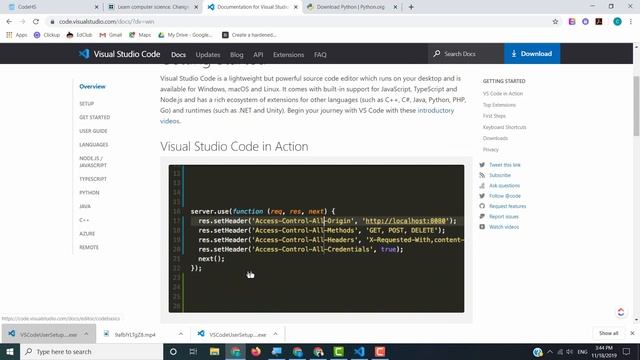Open the Clickup bookmark
Screen dimensions: 640x360
pyautogui.click(x=47, y=35)
